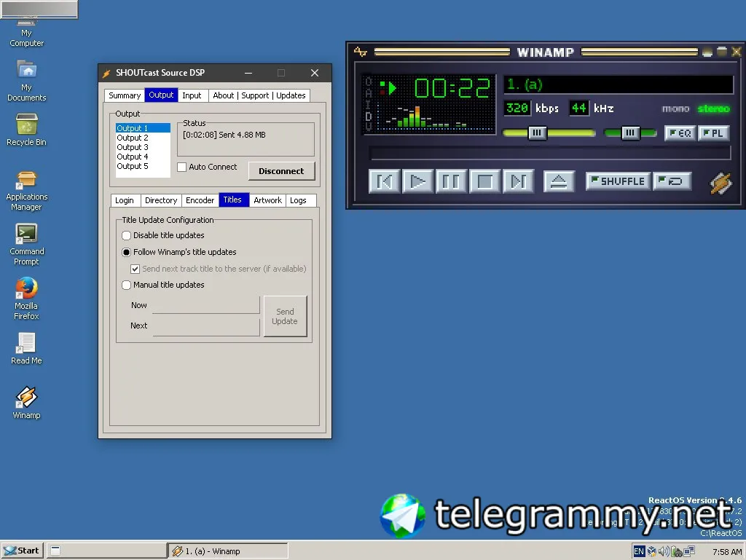Screen dimensions: 746x560
Task: Toggle the Winamp playlist window (PL)
Action: tap(713, 133)
